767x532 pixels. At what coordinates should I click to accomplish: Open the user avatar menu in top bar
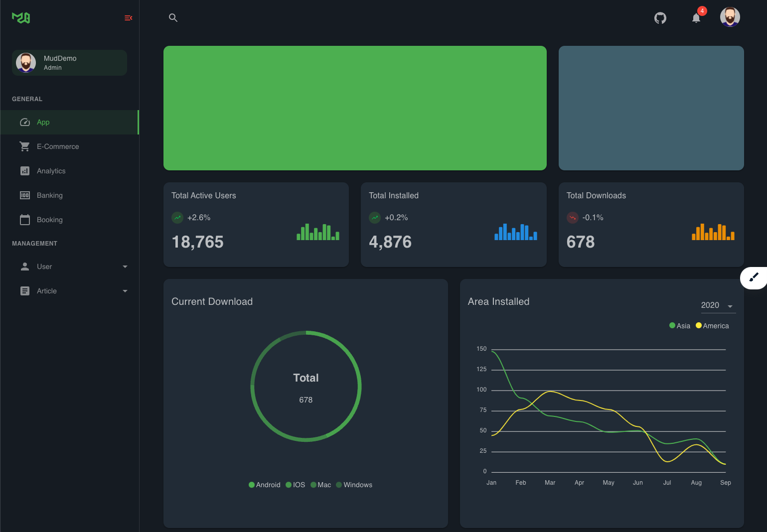pyautogui.click(x=730, y=17)
